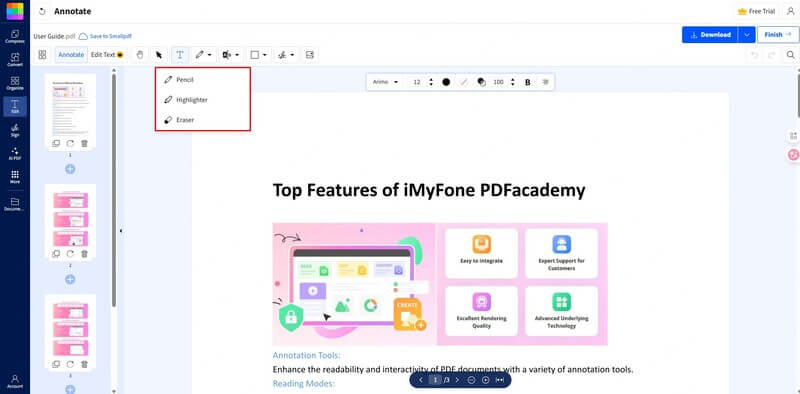Select the insert image tool

tap(310, 55)
